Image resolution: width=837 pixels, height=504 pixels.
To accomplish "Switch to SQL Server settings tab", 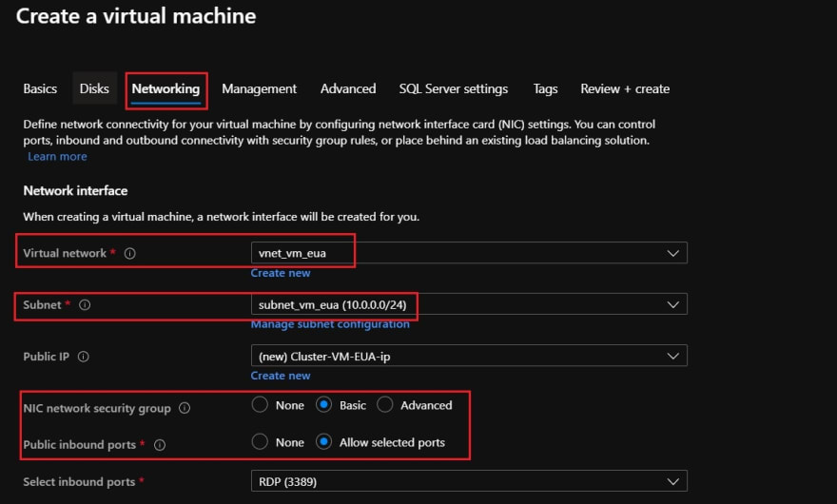I will (x=454, y=89).
